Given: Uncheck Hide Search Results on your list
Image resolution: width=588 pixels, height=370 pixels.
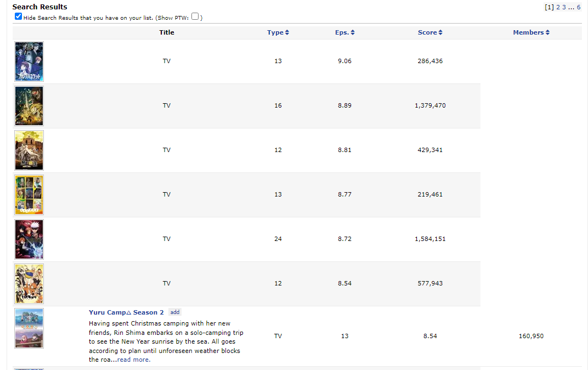Looking at the screenshot, I should click(19, 16).
